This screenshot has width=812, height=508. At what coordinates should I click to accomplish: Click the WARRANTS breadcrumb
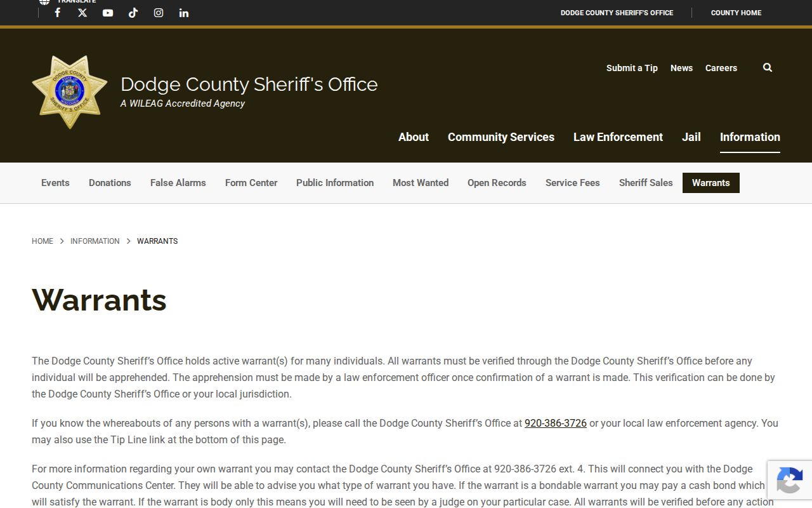coord(157,241)
